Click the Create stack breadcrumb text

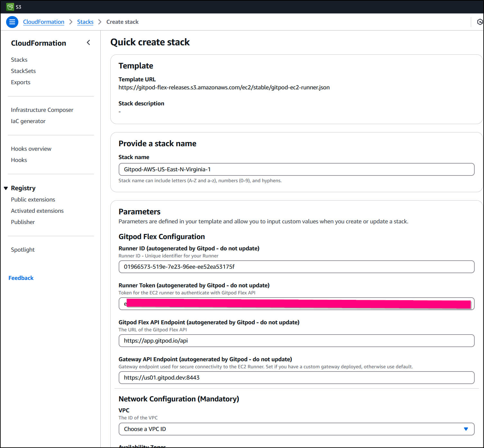(123, 22)
